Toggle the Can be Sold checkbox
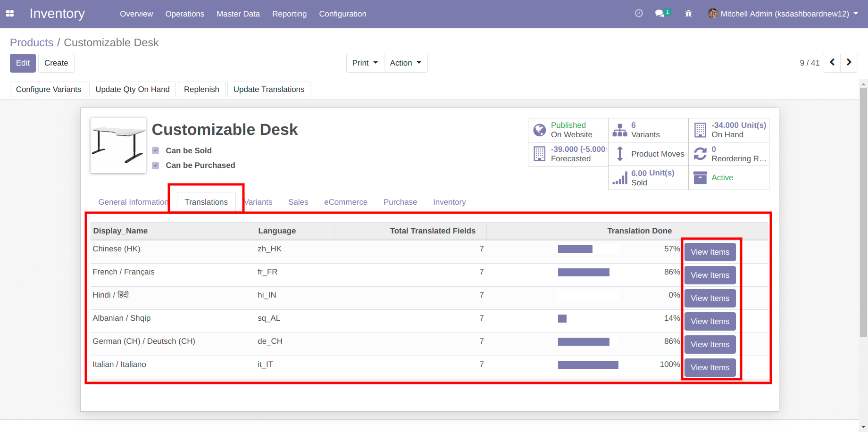 pos(156,150)
